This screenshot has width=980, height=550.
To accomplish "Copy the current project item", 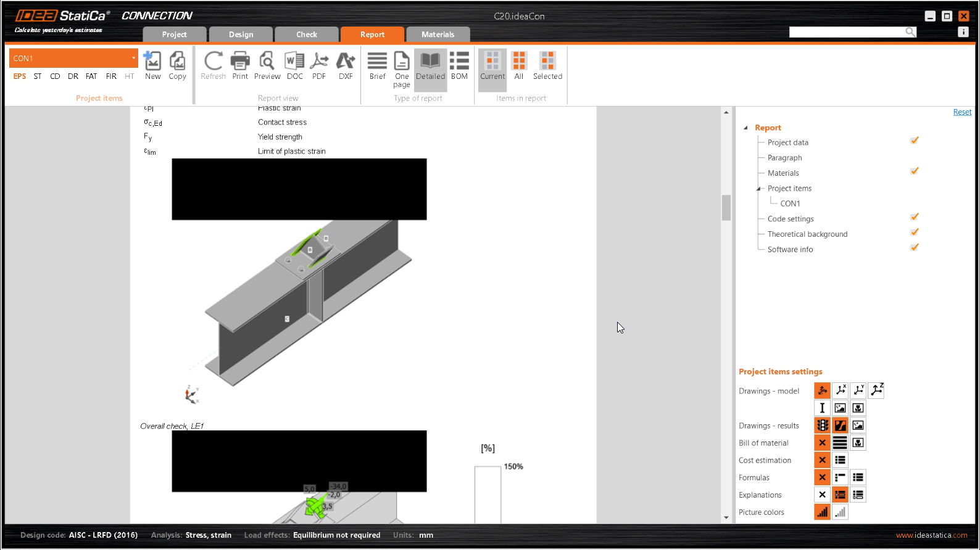I will (x=177, y=66).
